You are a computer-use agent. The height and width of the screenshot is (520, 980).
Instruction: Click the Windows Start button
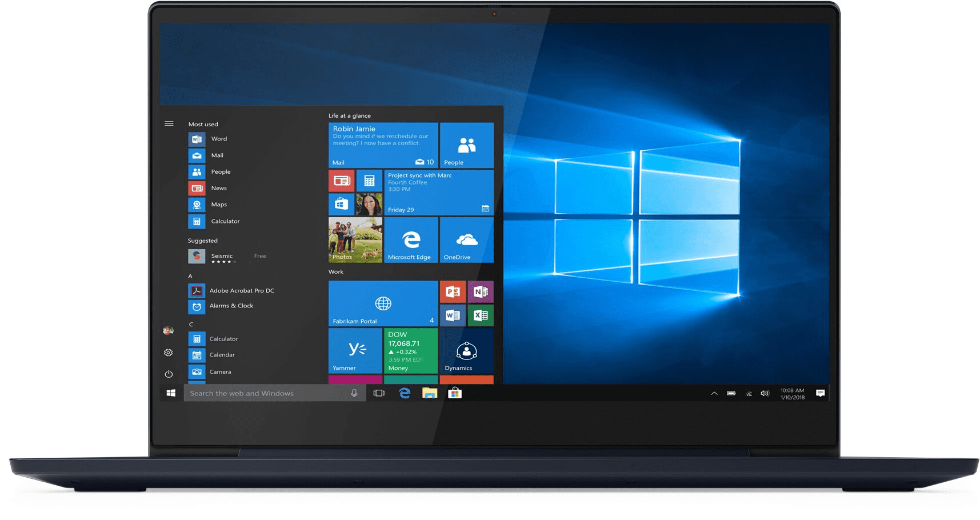coord(171,393)
